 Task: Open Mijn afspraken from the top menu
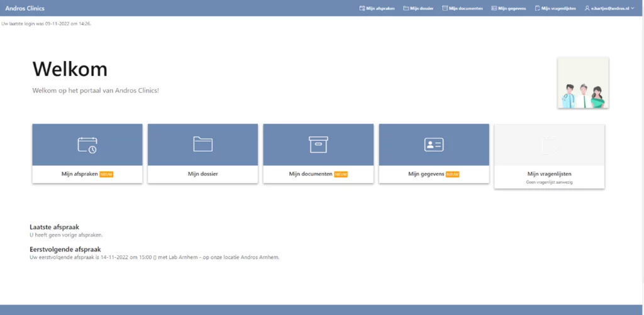click(380, 8)
